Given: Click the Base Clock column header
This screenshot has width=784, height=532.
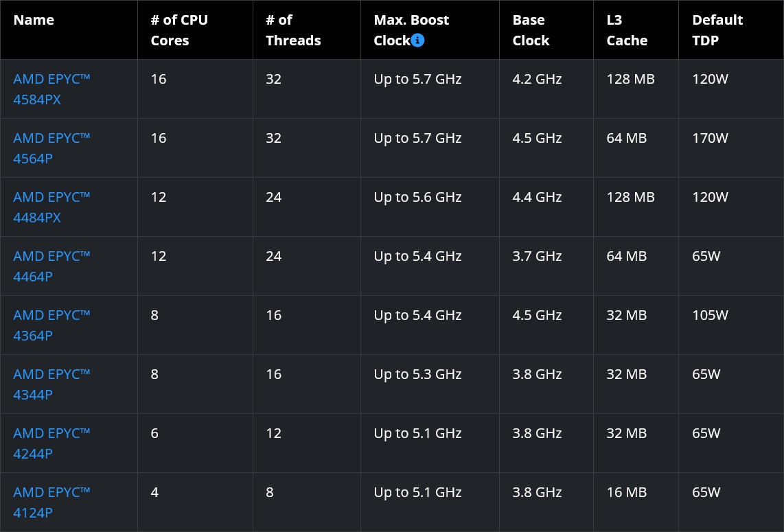Looking at the screenshot, I should [531, 30].
